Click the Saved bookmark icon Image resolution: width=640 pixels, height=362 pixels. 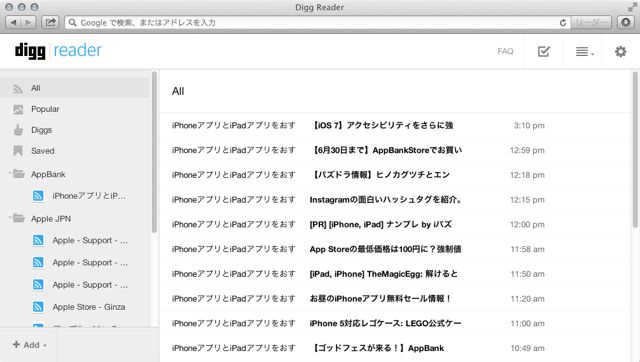tap(18, 151)
